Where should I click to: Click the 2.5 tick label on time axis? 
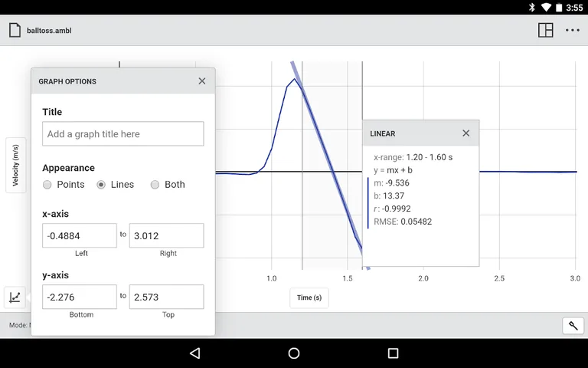[x=499, y=278]
